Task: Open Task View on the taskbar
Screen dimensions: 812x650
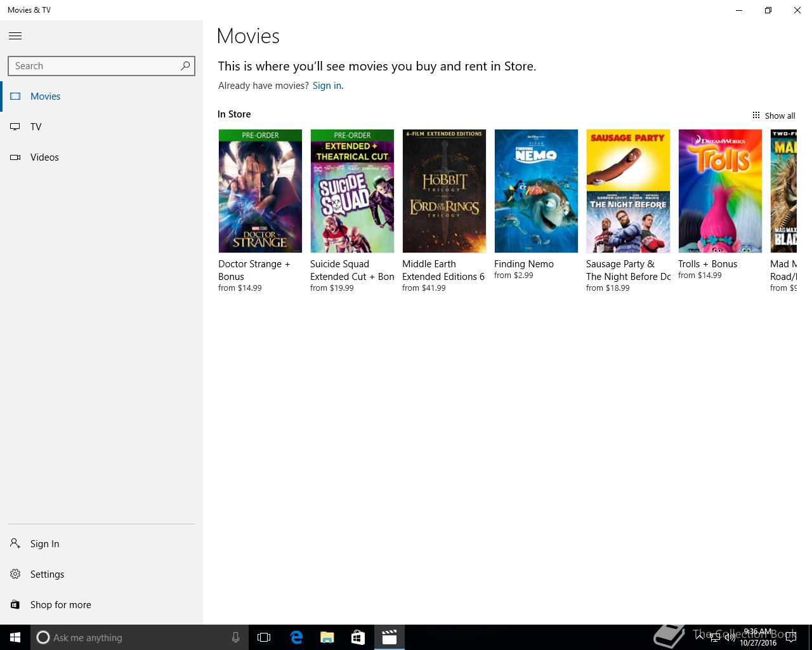Action: pyautogui.click(x=264, y=637)
